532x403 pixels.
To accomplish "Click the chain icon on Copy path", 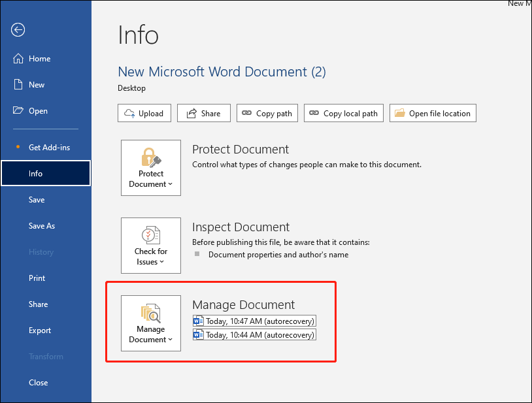I will [246, 113].
